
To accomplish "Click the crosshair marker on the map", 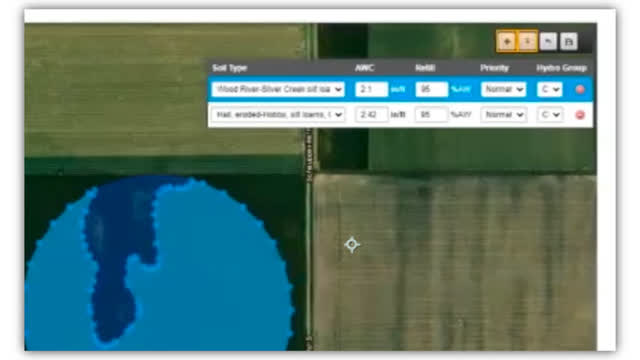I will pos(352,244).
